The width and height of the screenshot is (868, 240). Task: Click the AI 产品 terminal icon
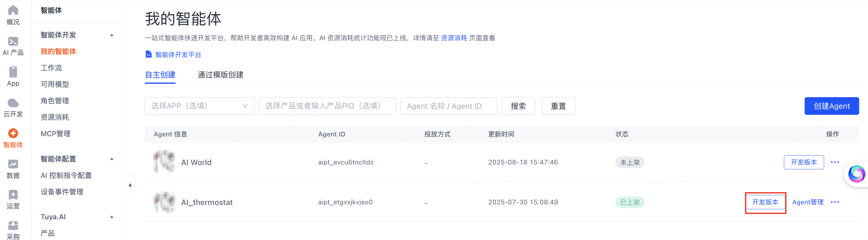[x=13, y=41]
